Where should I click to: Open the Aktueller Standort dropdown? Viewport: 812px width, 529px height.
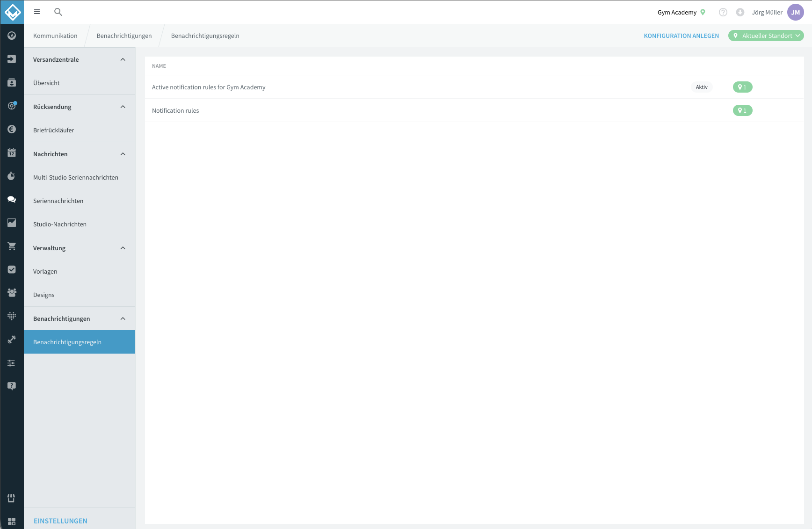766,36
